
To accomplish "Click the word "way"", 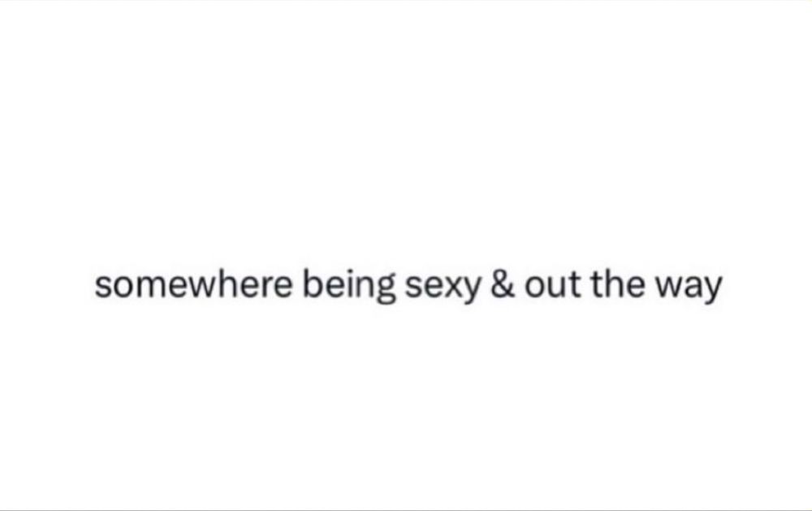I will (x=689, y=288).
